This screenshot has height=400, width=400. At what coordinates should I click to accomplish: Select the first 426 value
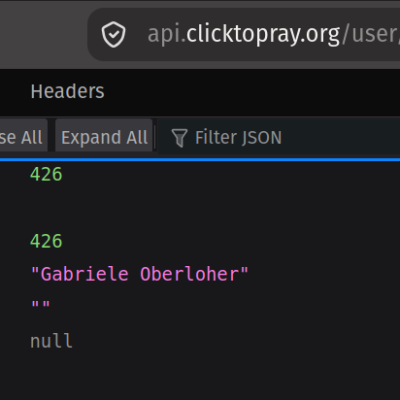[46, 174]
